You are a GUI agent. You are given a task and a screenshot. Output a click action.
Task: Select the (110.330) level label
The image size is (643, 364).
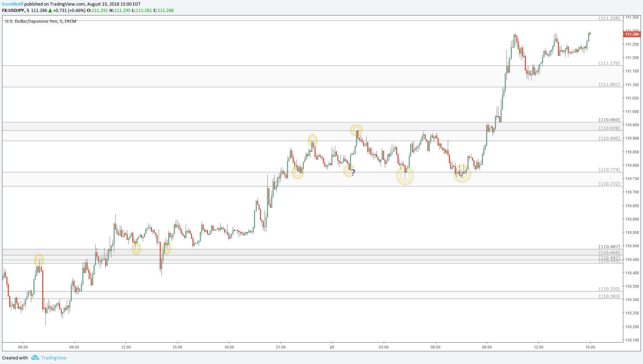[x=610, y=289]
